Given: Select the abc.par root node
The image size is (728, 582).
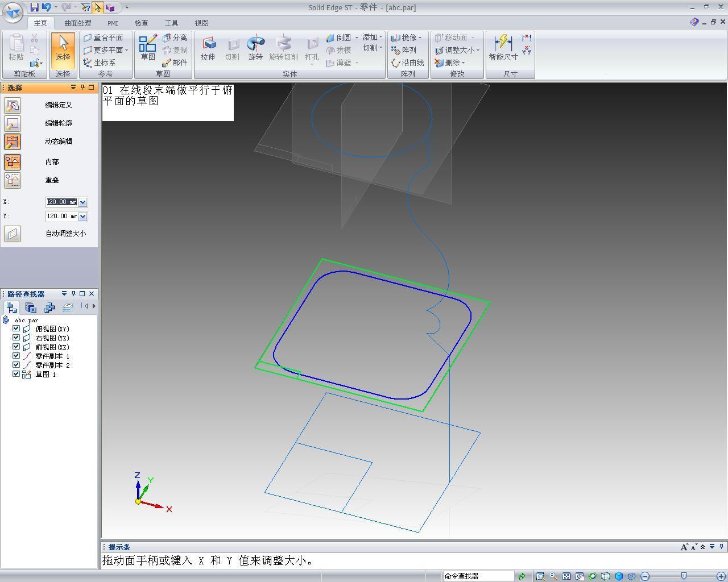Looking at the screenshot, I should [26, 320].
